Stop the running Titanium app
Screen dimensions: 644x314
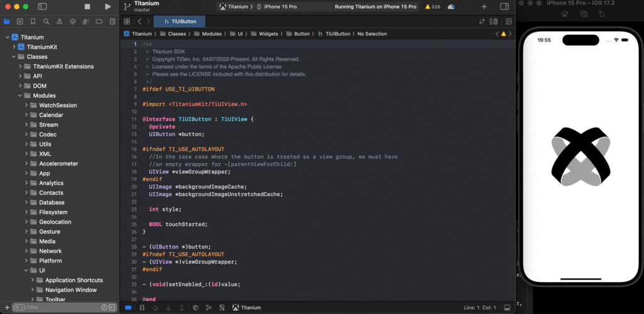[x=87, y=6]
